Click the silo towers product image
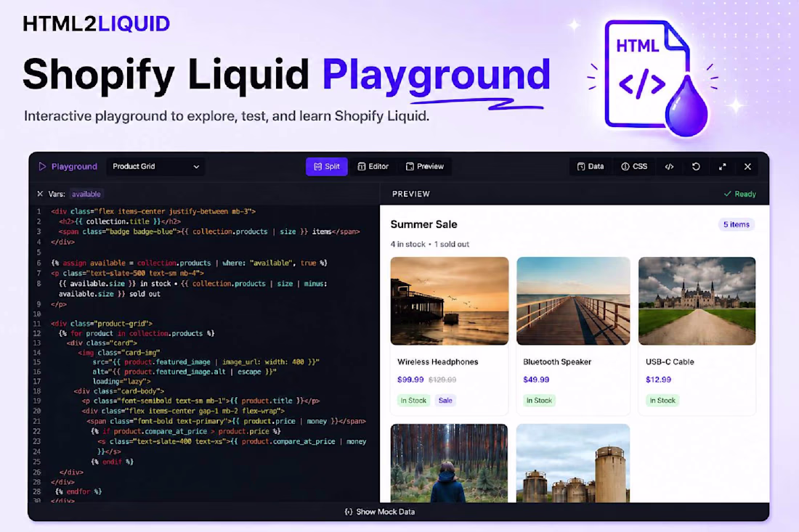This screenshot has height=532, width=799. tap(573, 463)
